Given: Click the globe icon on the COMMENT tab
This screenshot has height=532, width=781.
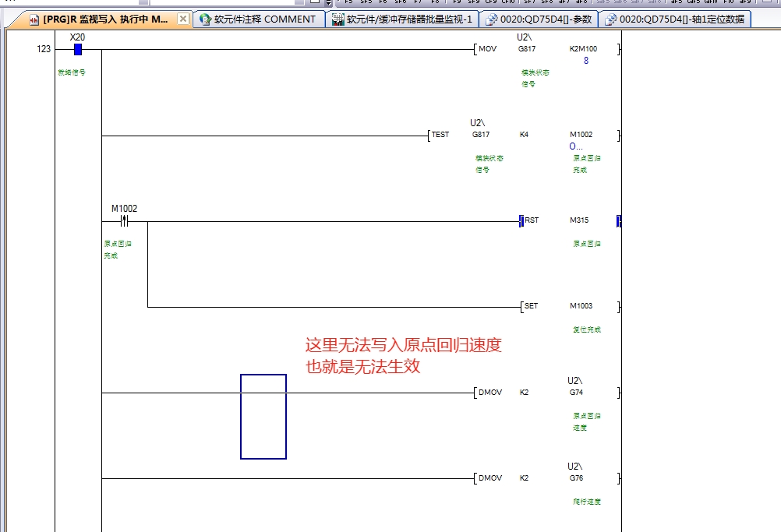Looking at the screenshot, I should [206, 19].
